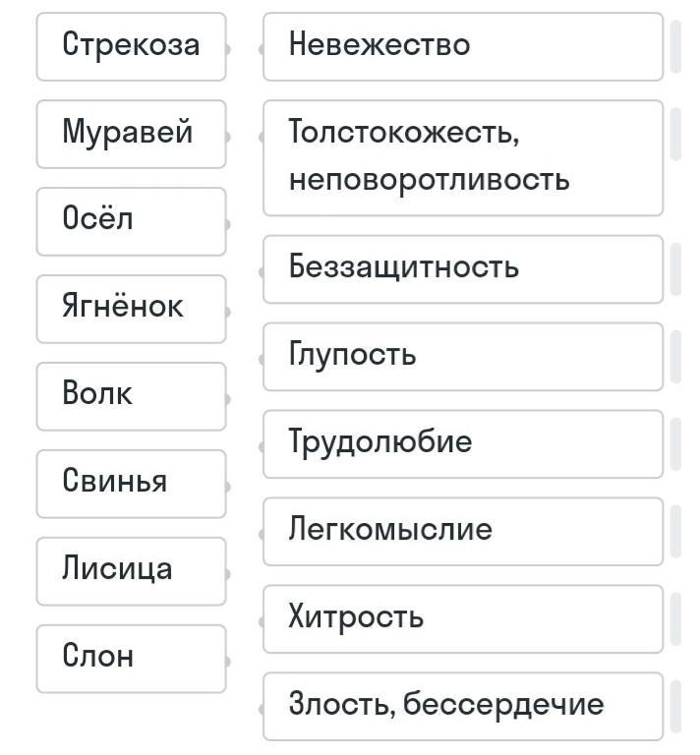Click the gray handle beside Глупость
This screenshot has width=700, height=755.
click(x=675, y=356)
